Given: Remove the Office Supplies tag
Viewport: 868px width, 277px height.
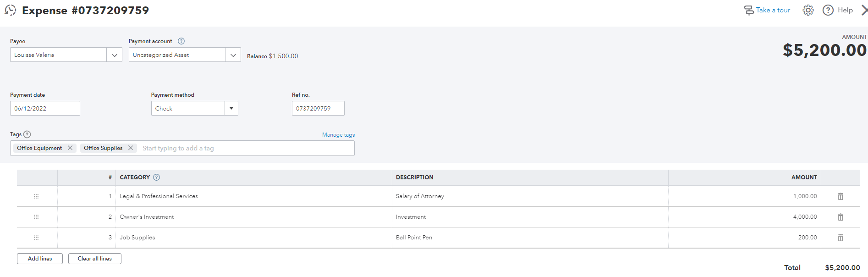Looking at the screenshot, I should pos(131,148).
